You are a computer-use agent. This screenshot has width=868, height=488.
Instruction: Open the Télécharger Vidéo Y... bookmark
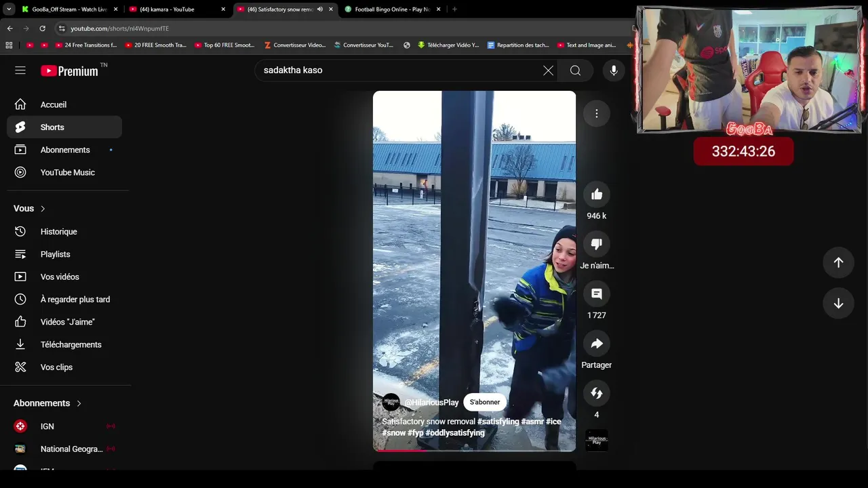click(448, 45)
